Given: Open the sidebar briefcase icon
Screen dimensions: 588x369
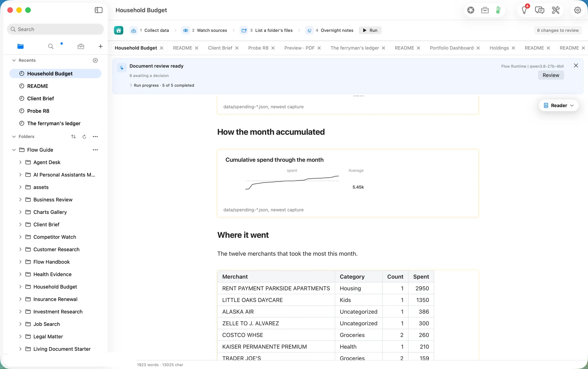Looking at the screenshot, I should (x=81, y=46).
